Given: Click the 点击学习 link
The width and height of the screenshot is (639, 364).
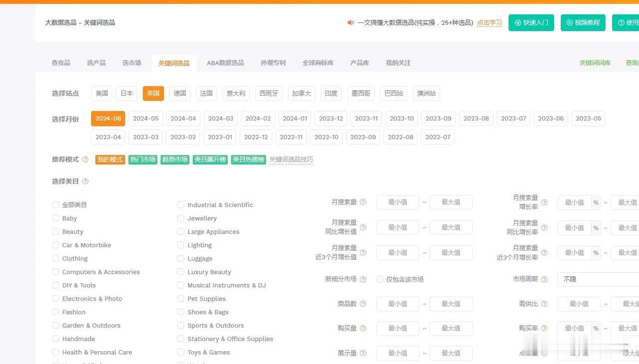Looking at the screenshot, I should 489,23.
